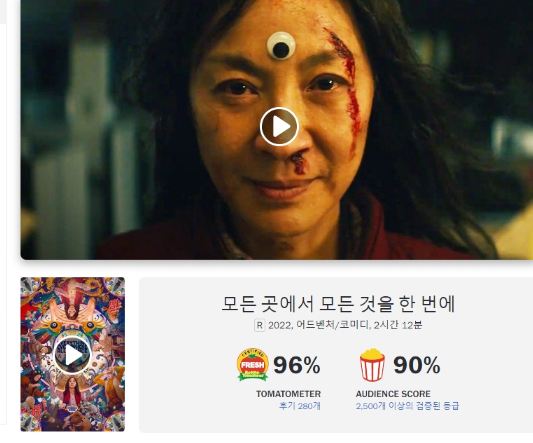Open the colorful movie poster thumbnail

click(x=73, y=354)
